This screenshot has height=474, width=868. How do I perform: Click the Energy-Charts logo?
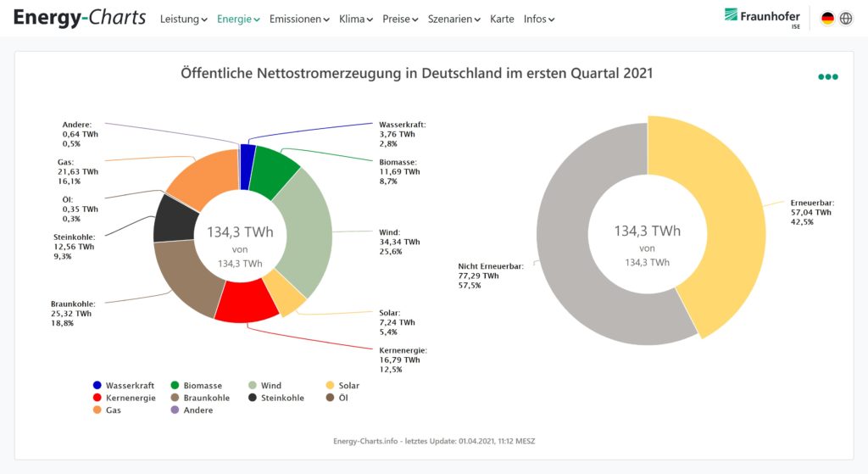click(x=80, y=18)
